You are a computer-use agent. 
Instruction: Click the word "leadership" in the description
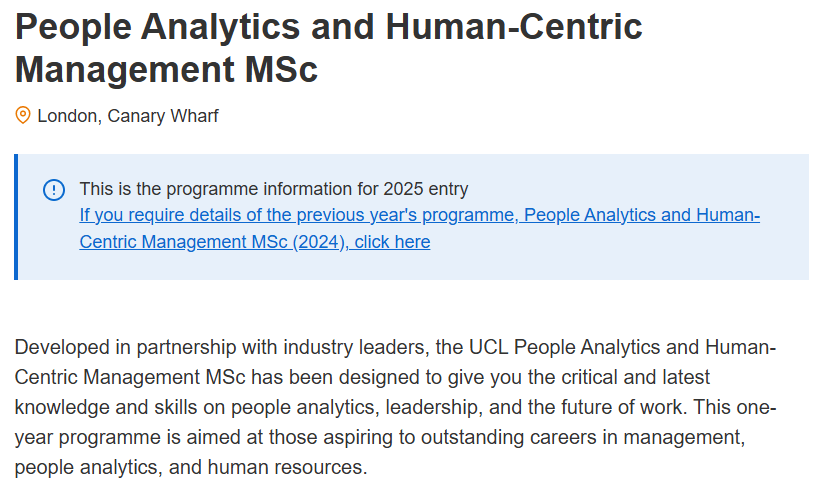point(434,407)
